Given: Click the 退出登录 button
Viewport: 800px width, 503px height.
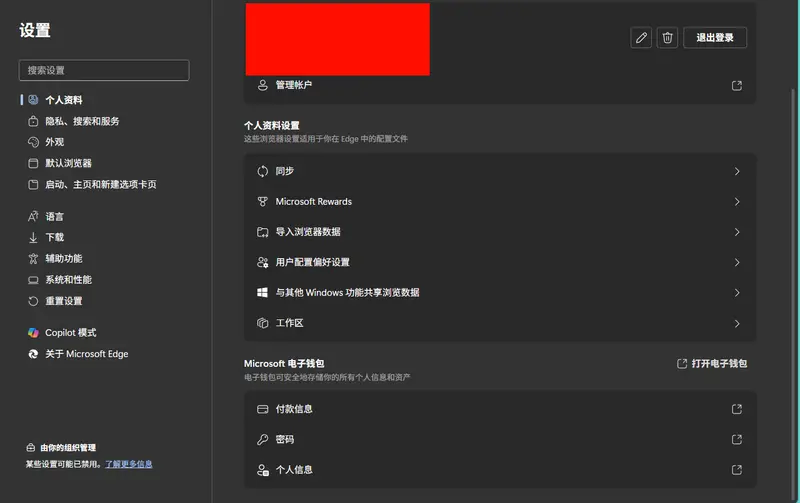Looking at the screenshot, I should point(715,38).
